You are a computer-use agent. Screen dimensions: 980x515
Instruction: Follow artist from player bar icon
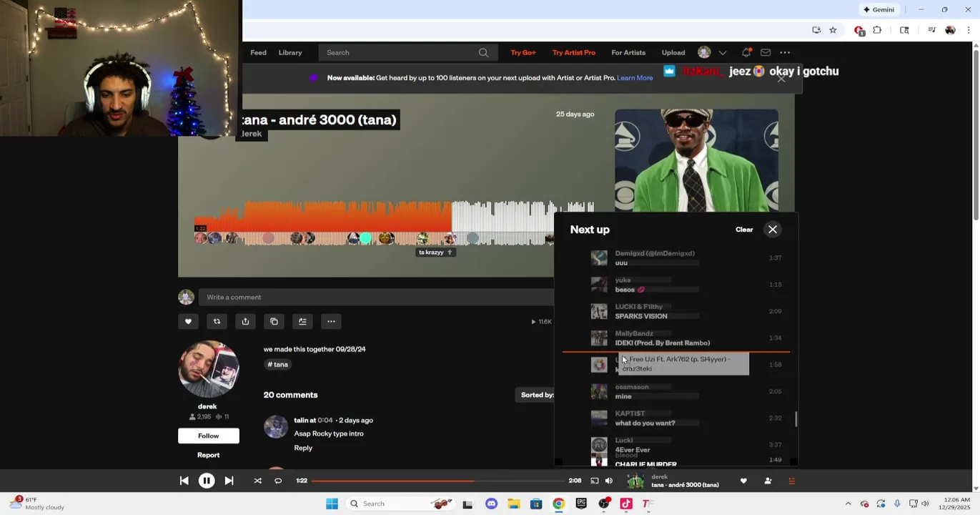click(x=768, y=481)
